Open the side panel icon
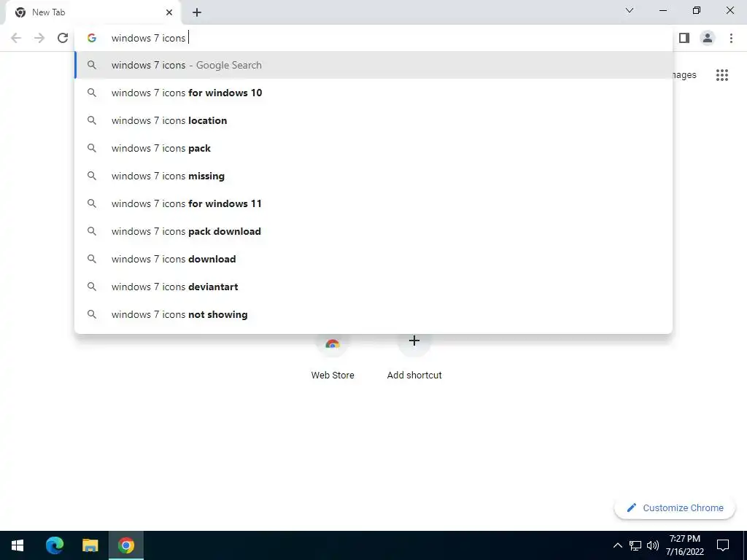This screenshot has height=560, width=747. [684, 38]
